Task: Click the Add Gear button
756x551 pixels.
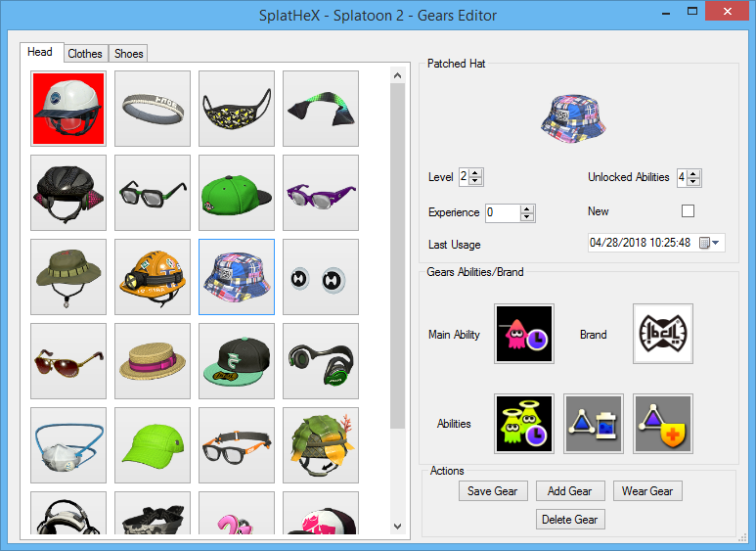Action: click(x=570, y=491)
